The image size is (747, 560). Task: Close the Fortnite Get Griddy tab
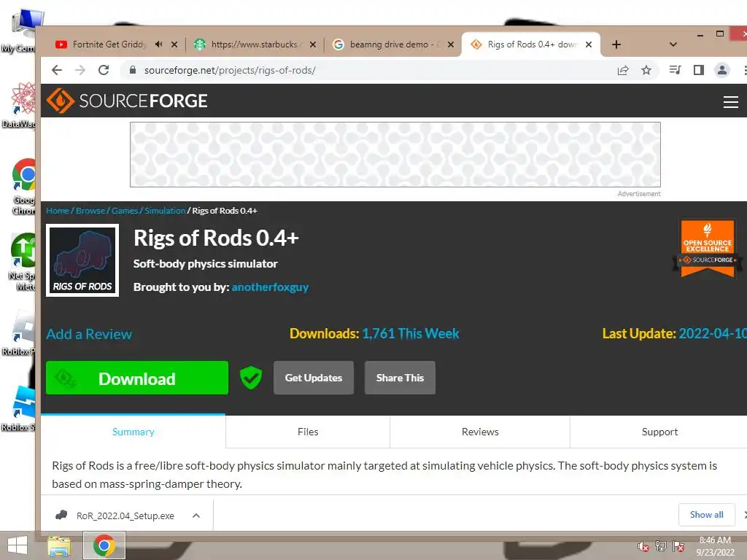pos(174,44)
